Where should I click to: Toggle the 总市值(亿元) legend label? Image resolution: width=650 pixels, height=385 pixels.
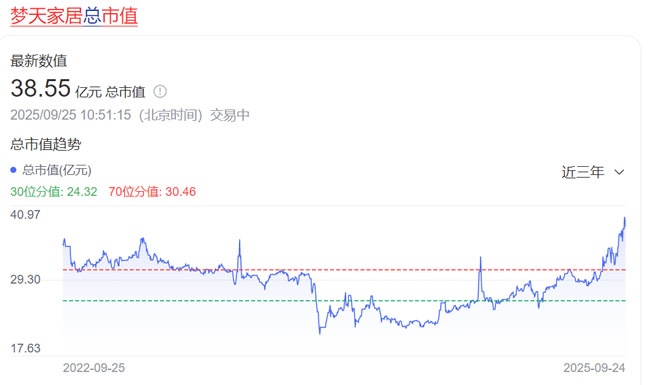57,169
